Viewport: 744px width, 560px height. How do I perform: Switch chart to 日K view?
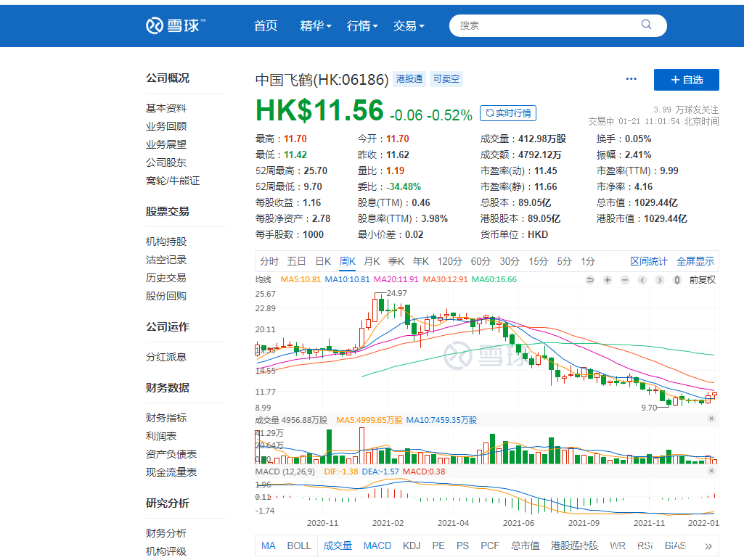click(x=323, y=261)
